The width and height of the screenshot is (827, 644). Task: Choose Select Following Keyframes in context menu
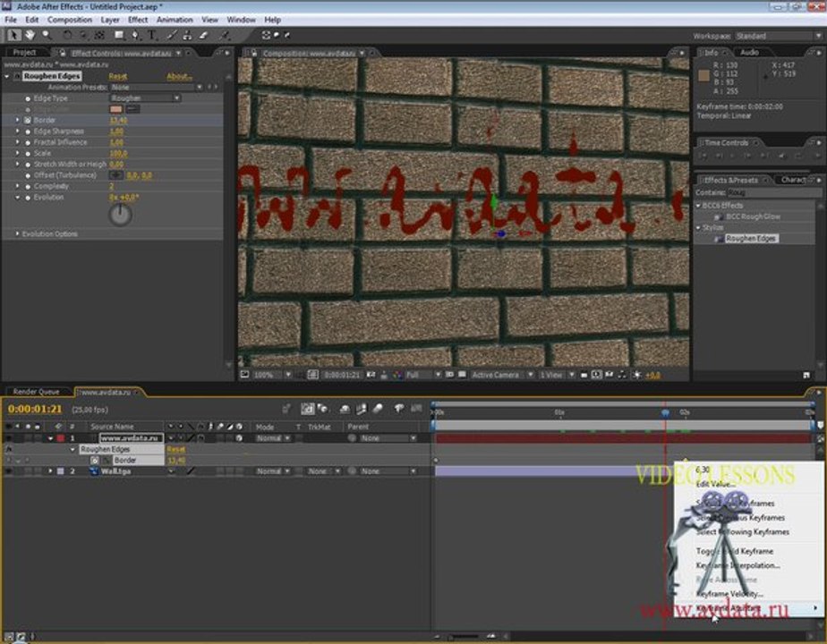click(x=743, y=532)
